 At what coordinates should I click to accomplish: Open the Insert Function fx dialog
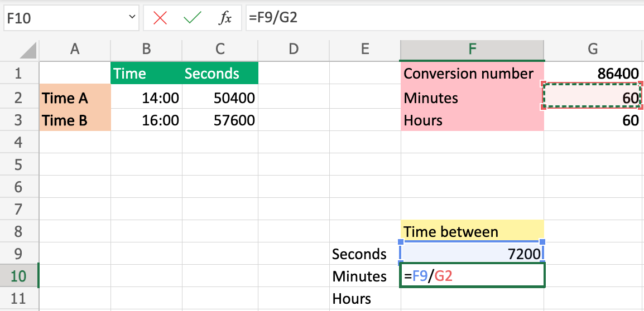(225, 18)
